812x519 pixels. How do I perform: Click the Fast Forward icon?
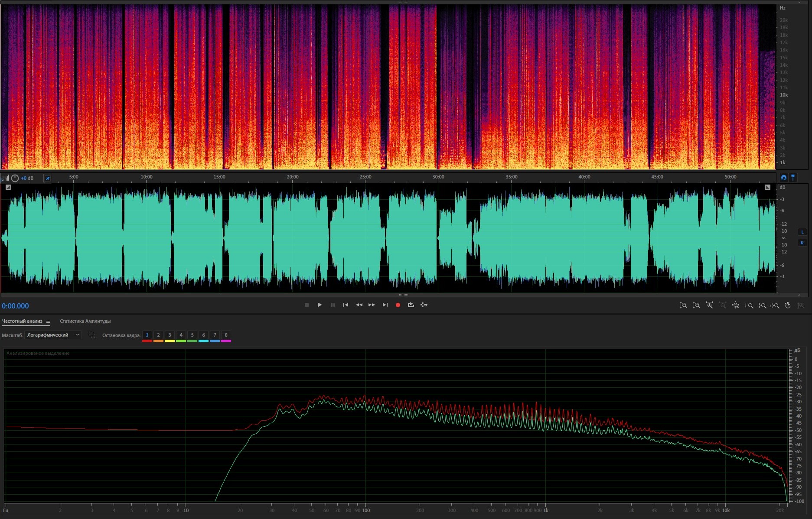point(372,305)
